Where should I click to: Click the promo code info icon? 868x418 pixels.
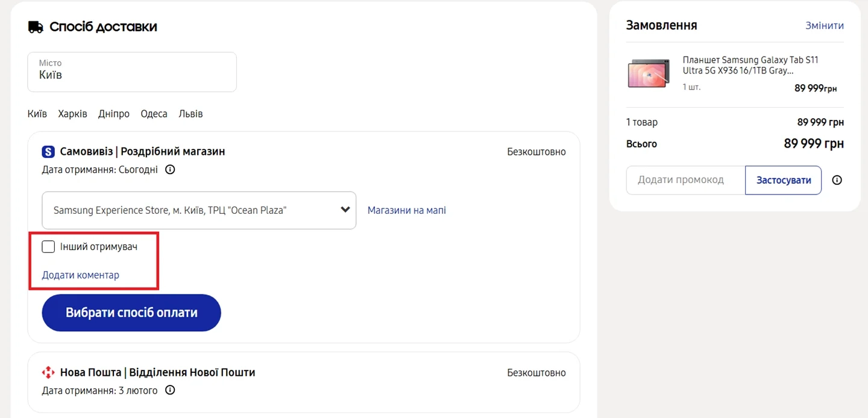(x=837, y=180)
